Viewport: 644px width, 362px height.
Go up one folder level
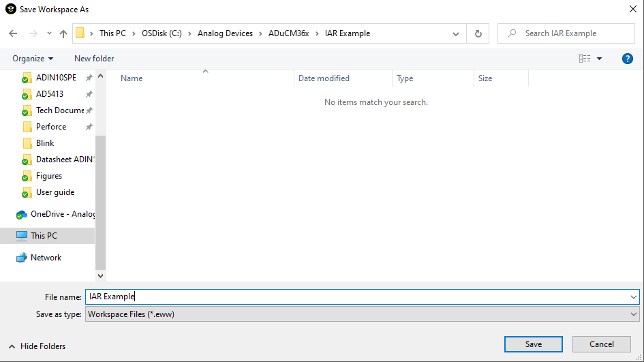[x=63, y=33]
